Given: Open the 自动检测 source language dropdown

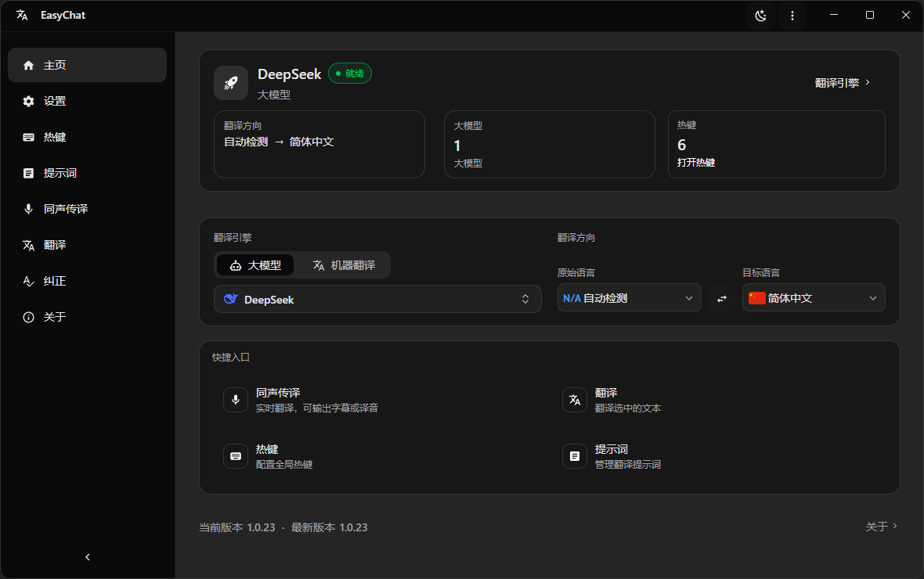Looking at the screenshot, I should coord(630,298).
